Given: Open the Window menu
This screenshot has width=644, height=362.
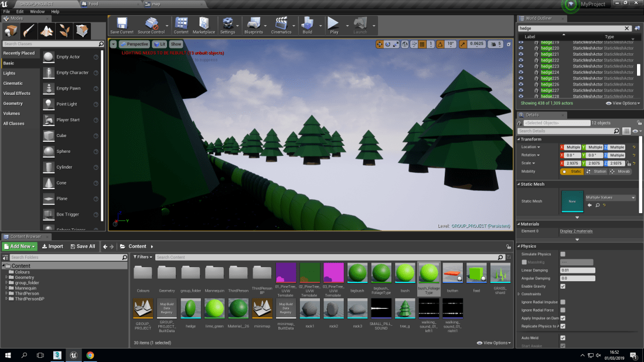Looking at the screenshot, I should 37,11.
